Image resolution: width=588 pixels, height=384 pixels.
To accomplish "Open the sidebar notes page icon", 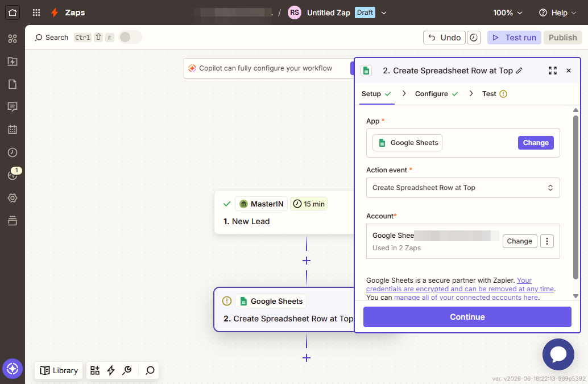I will coord(13,84).
